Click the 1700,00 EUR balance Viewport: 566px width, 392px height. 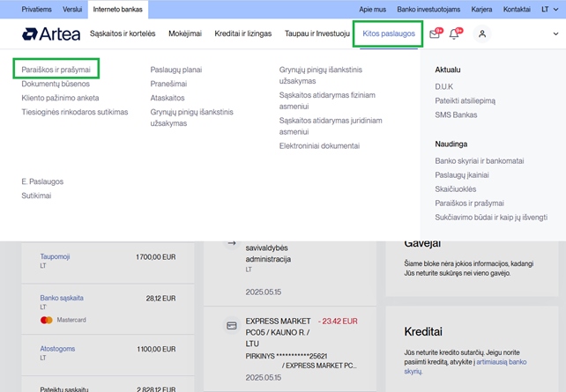(156, 257)
